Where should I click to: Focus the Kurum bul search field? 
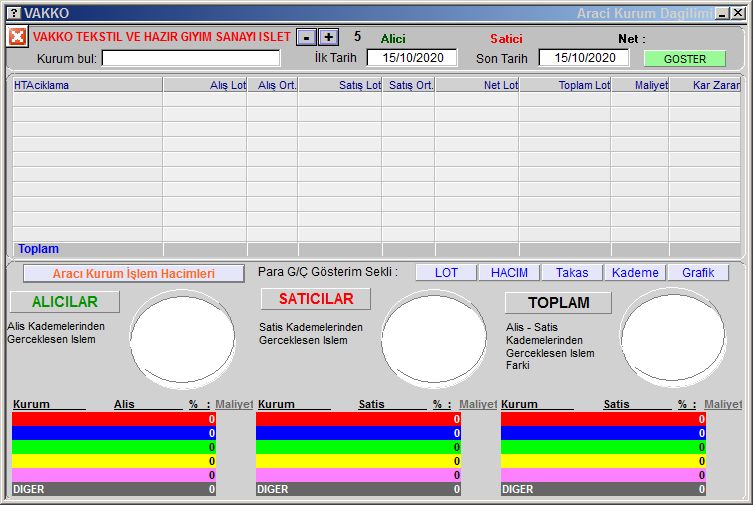[x=191, y=58]
